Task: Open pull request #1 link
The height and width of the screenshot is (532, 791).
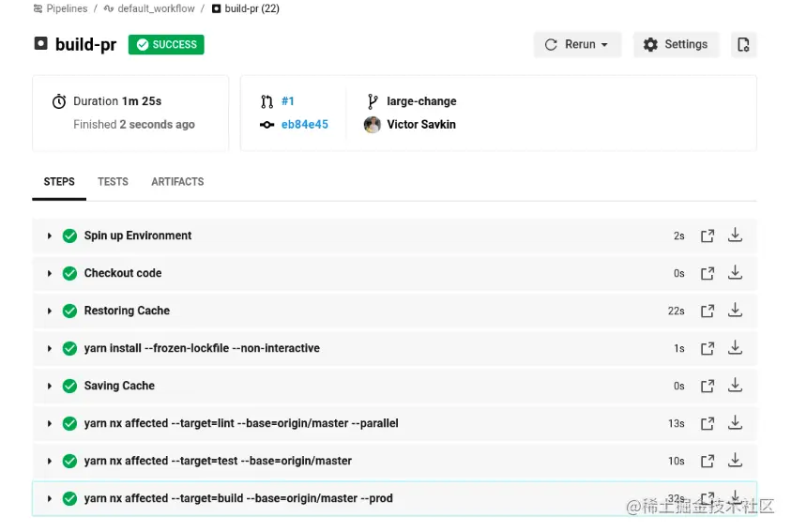Action: [x=287, y=101]
